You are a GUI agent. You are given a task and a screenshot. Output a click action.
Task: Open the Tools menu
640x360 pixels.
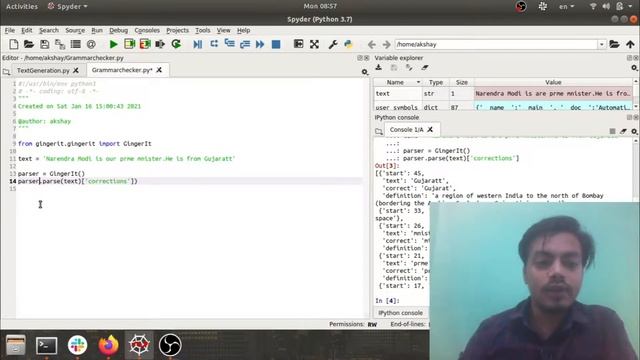(202, 30)
